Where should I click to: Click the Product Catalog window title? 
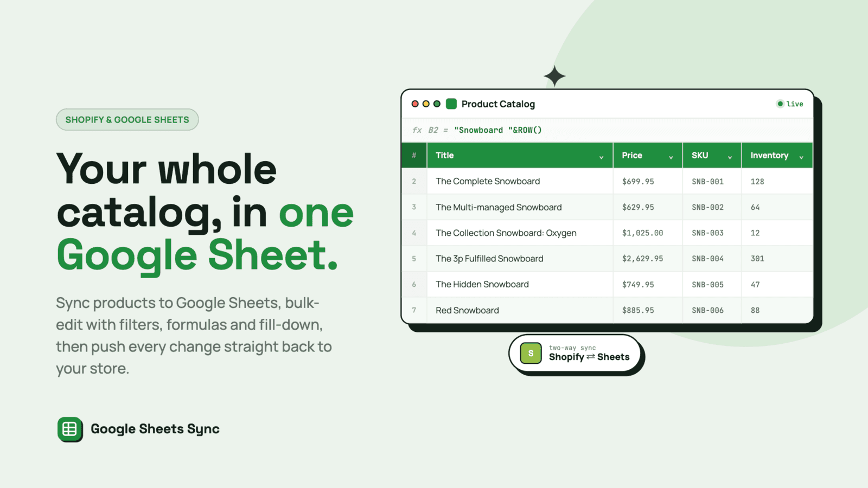pos(498,104)
